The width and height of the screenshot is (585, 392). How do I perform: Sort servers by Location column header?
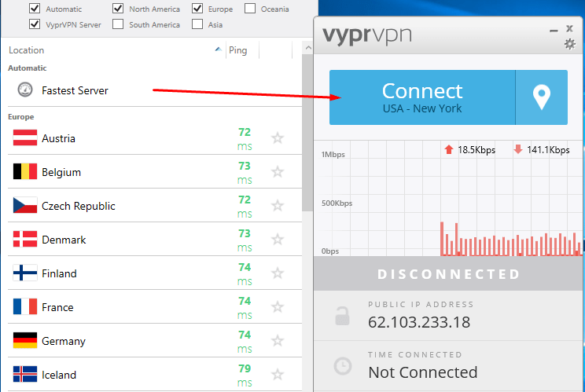click(x=116, y=50)
